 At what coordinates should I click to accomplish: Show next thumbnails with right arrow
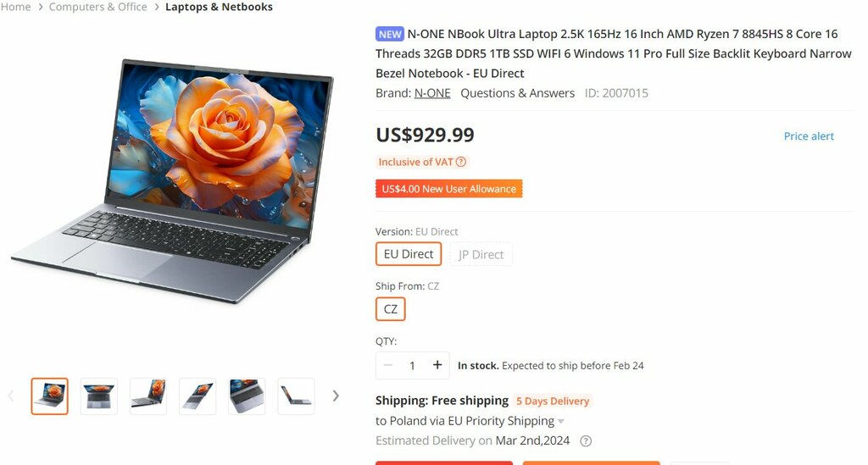(336, 396)
